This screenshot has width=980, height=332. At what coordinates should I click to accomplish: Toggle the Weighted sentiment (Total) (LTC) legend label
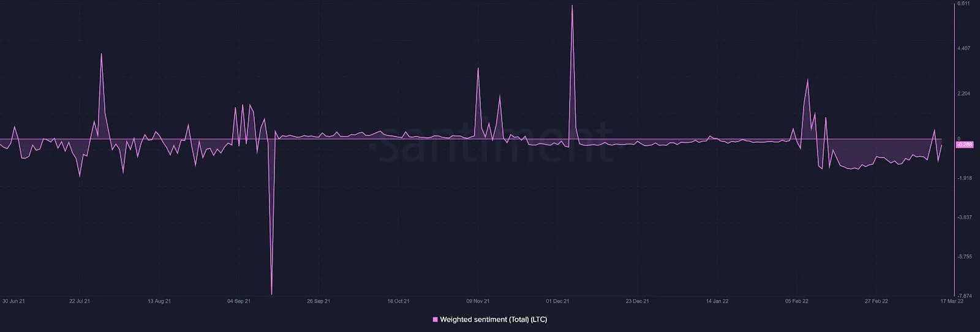(493, 319)
